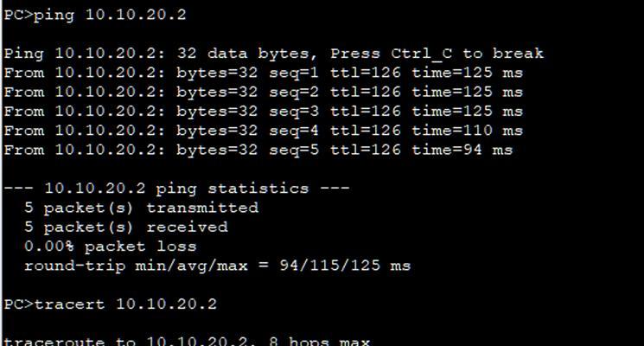This screenshot has width=644, height=346.
Task: Click the 'time=125 ms' in the first reply
Action: [x=468, y=74]
